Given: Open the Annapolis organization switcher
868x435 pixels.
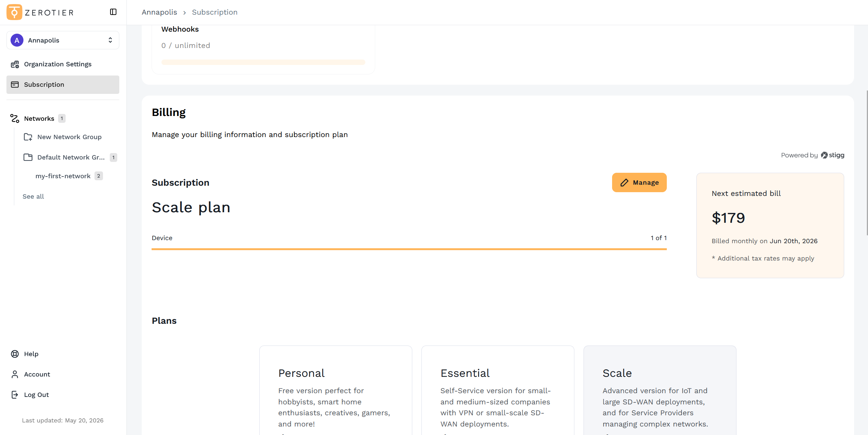Looking at the screenshot, I should (63, 40).
